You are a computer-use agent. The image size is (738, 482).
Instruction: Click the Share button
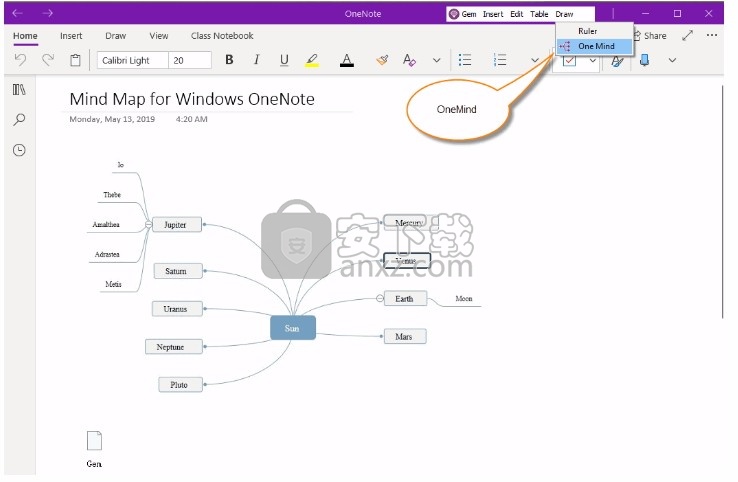[x=650, y=36]
